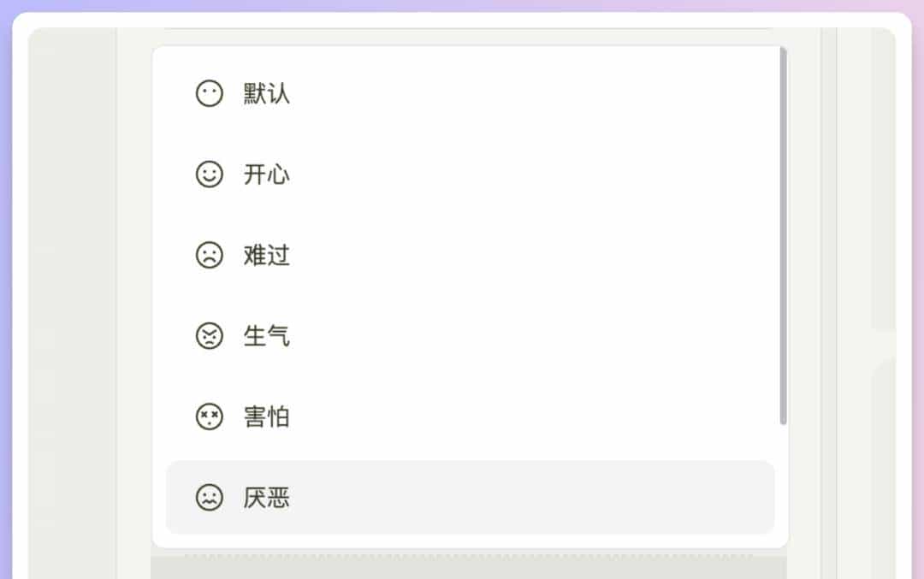Click the face icon in the topmost list row
This screenshot has width=924, height=579.
point(207,92)
